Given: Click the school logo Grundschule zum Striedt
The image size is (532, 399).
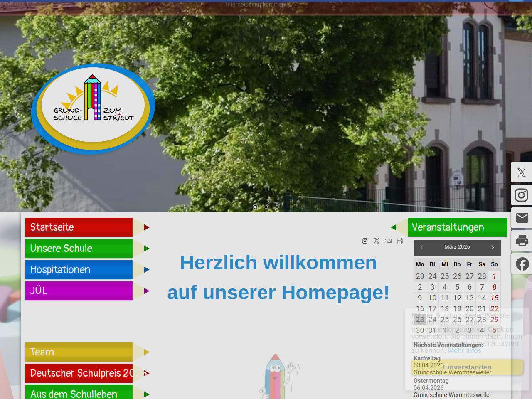Looking at the screenshot, I should point(93,109).
